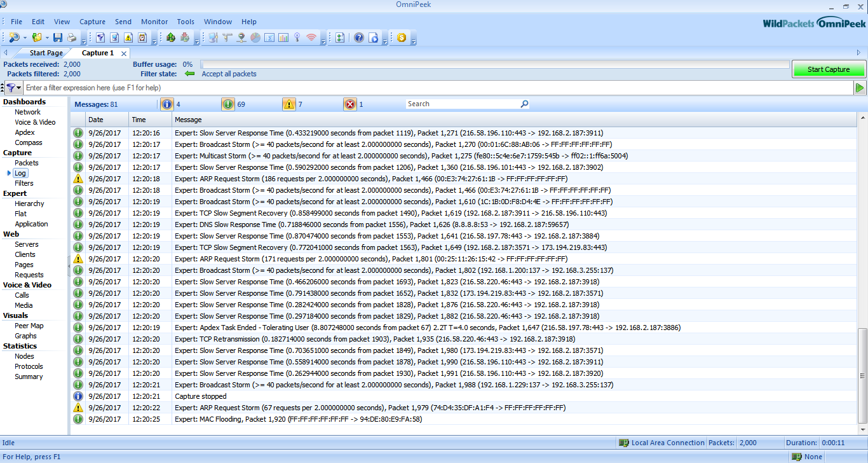The image size is (868, 463).
Task: Click the gold coin icon in toolbar
Action: (x=402, y=38)
